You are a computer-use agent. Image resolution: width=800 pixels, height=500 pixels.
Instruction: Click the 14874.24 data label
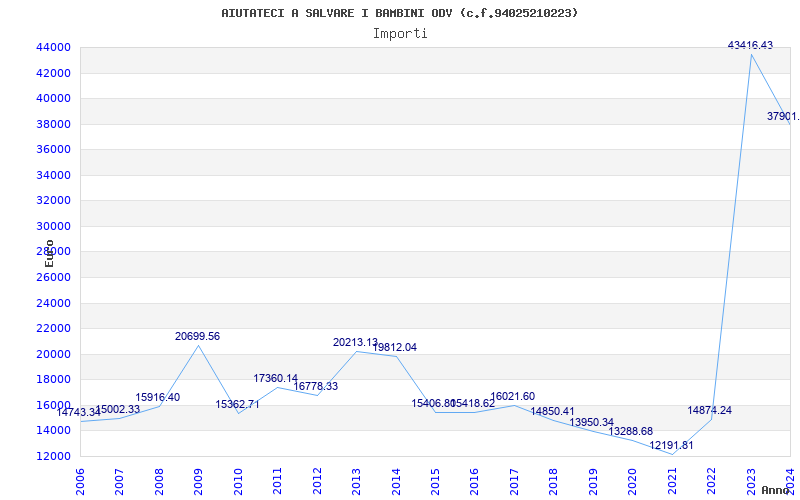[710, 410]
